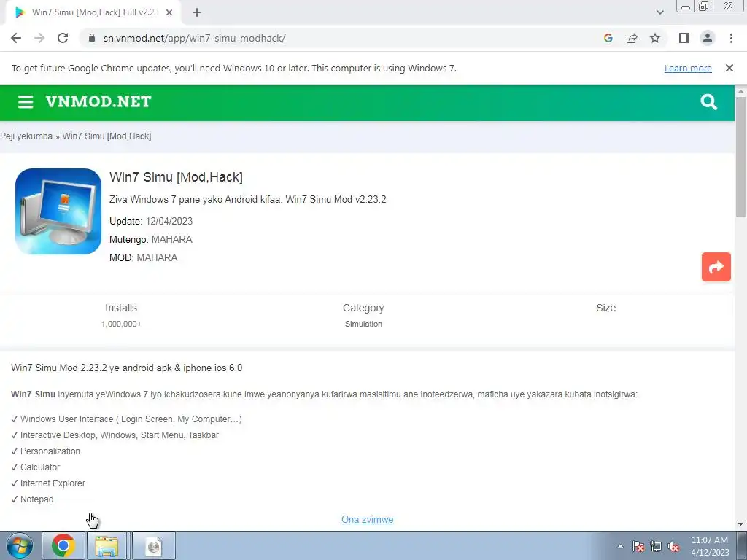Click the Mutengo: MAHARA line
Image resolution: width=747 pixels, height=560 pixels.
150,239
